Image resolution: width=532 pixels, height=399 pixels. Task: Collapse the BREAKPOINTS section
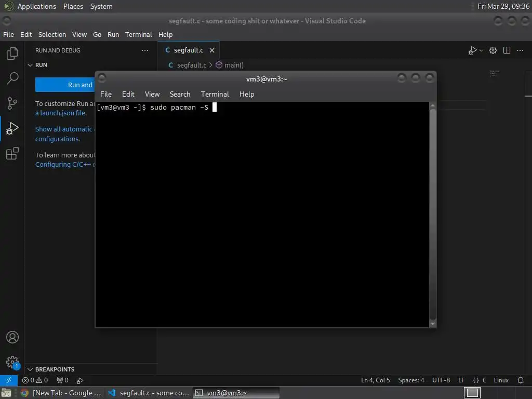pos(30,369)
